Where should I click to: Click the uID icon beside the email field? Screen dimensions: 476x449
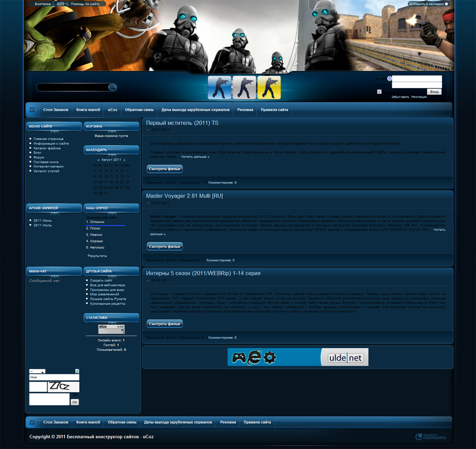389,79
